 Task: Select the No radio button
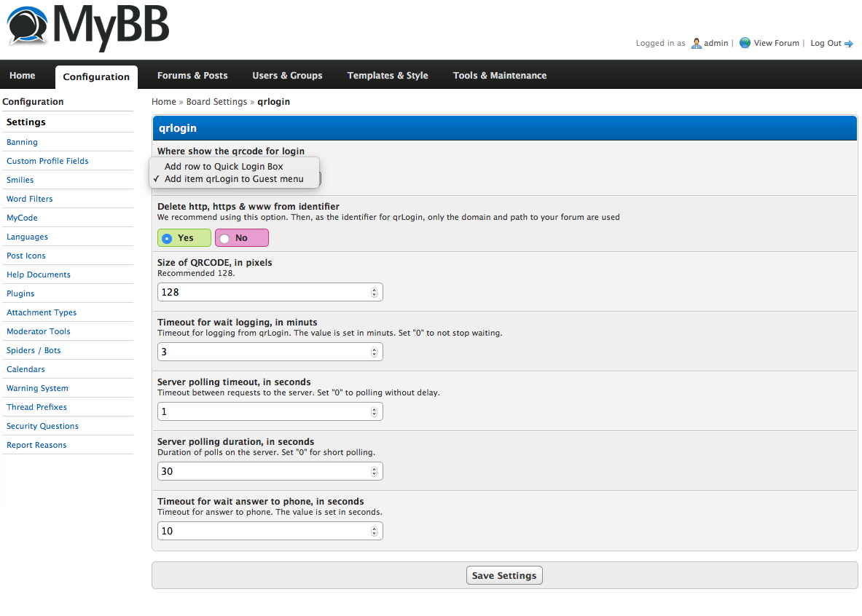click(x=224, y=238)
